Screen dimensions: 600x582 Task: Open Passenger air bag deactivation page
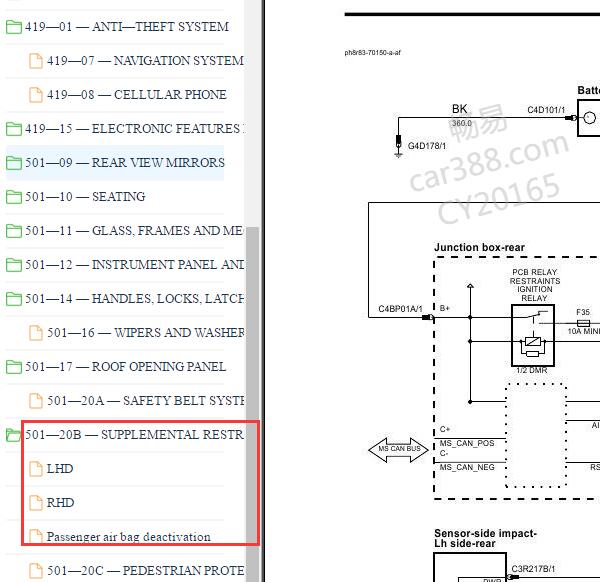(129, 537)
